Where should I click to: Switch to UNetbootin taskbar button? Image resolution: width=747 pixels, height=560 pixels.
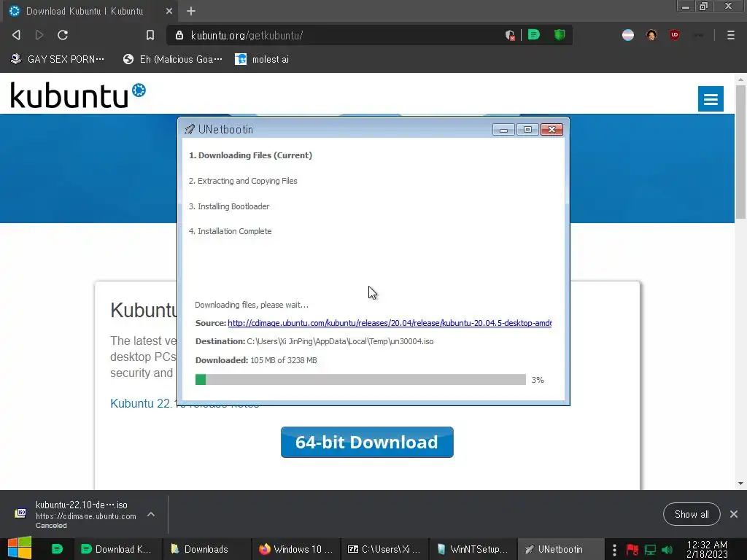pos(560,549)
